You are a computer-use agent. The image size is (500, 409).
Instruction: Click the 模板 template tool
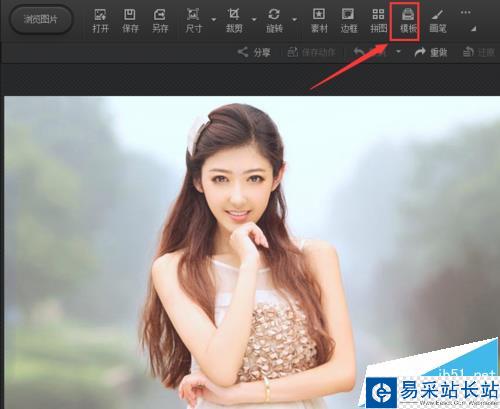click(x=408, y=21)
